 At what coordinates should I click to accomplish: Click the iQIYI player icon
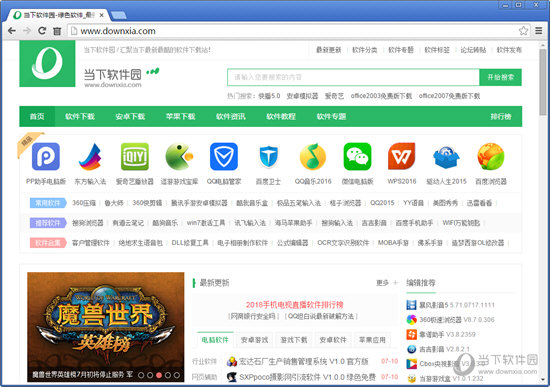pyautogui.click(x=135, y=156)
